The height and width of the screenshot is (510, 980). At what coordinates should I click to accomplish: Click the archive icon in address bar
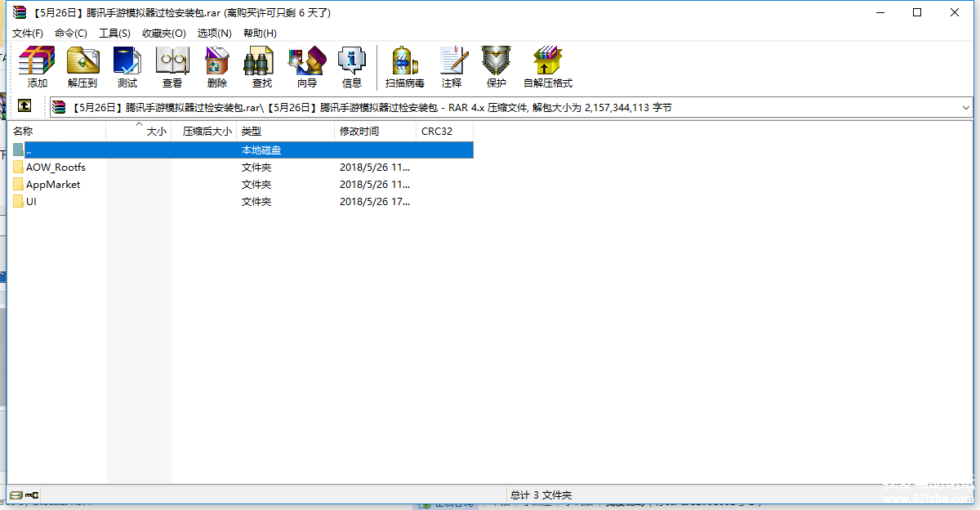tap(59, 107)
